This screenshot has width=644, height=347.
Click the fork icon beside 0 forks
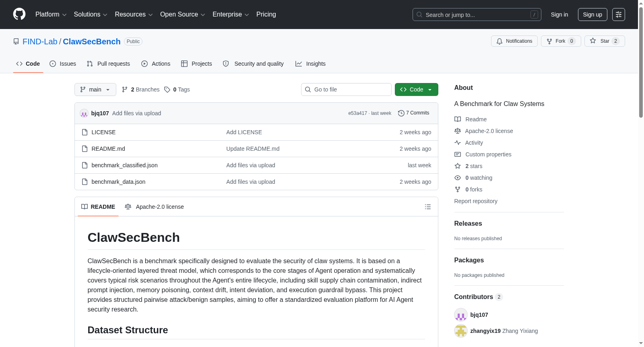click(x=458, y=189)
